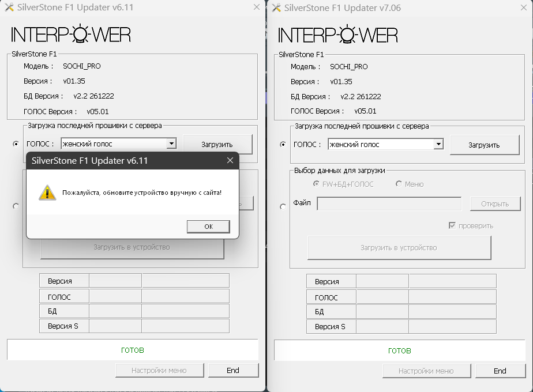
Task: Click the ГОТОВ status bar in v6.11
Action: coord(133,350)
